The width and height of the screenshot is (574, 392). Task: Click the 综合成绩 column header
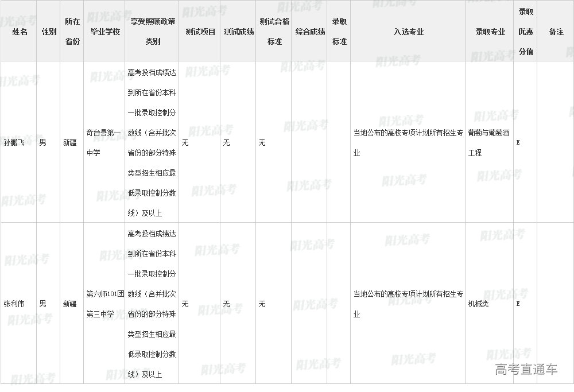[310, 32]
